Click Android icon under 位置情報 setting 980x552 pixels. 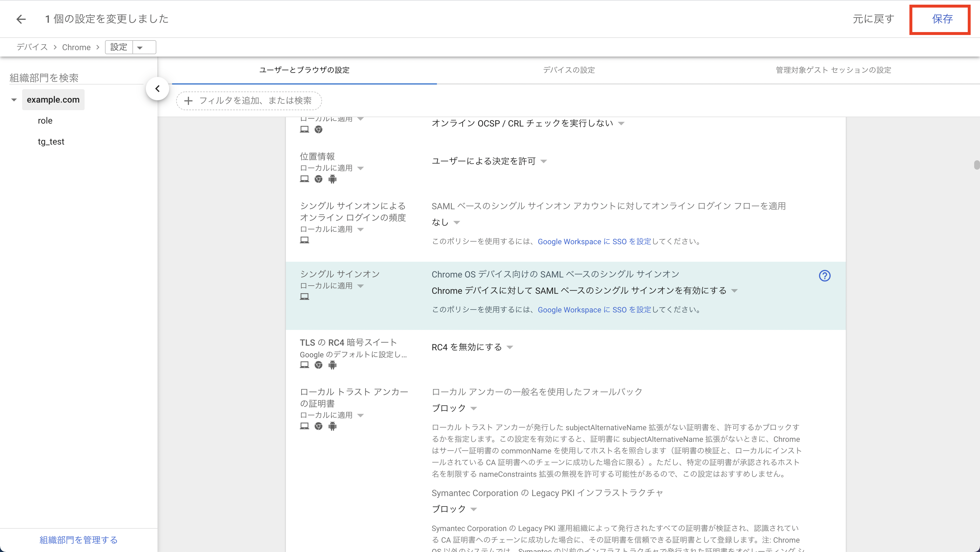click(332, 179)
